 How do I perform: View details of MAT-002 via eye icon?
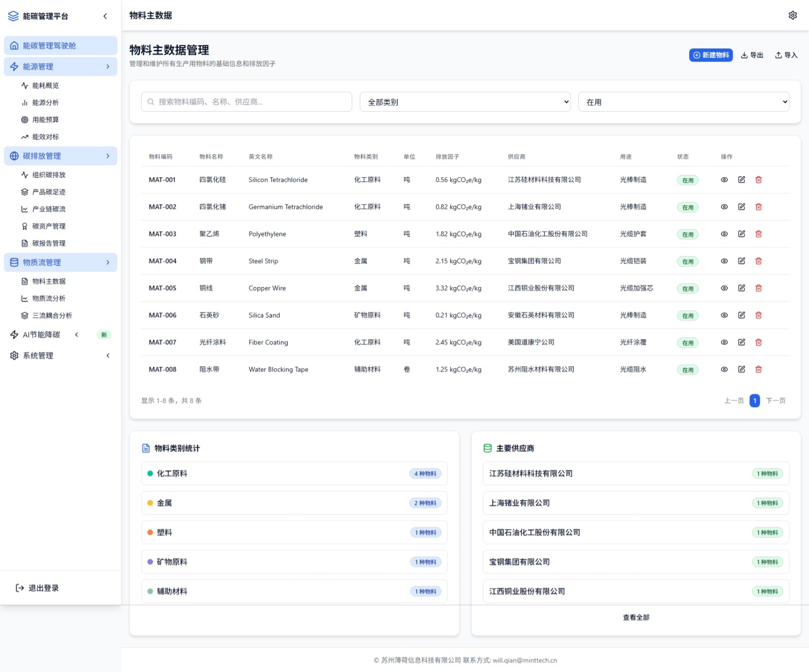pyautogui.click(x=724, y=207)
